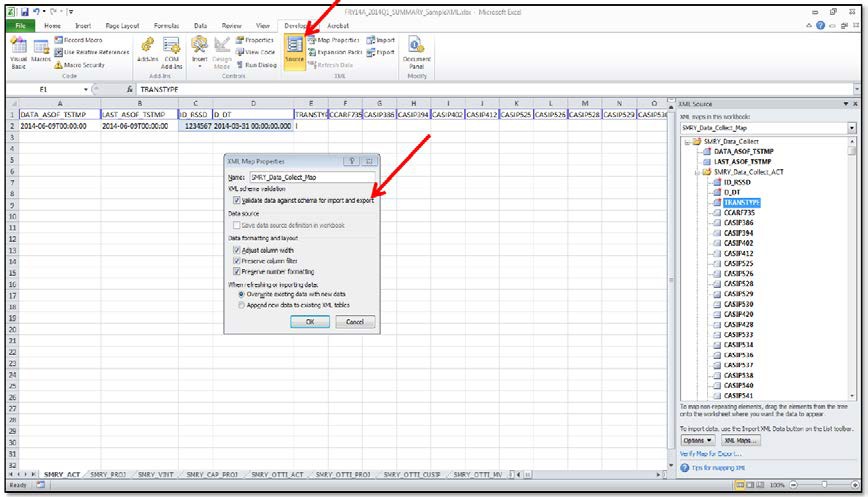This screenshot has width=868, height=497.
Task: Open the Document Panel
Action: click(x=416, y=50)
